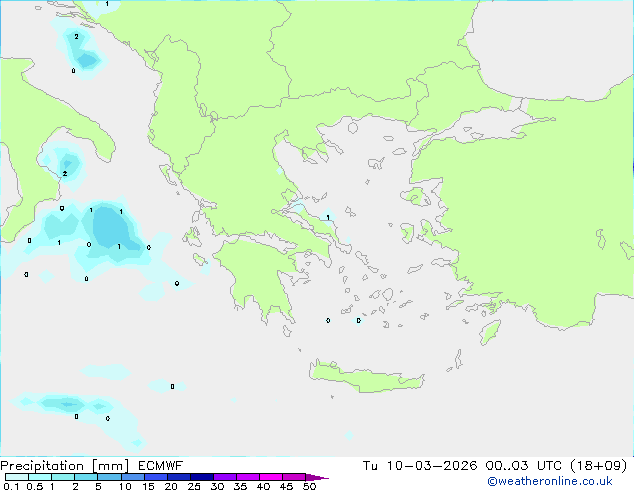Click the 'Tu 10-03-2026 00..03 UTC (18+09)' timestamp

pyautogui.click(x=495, y=466)
